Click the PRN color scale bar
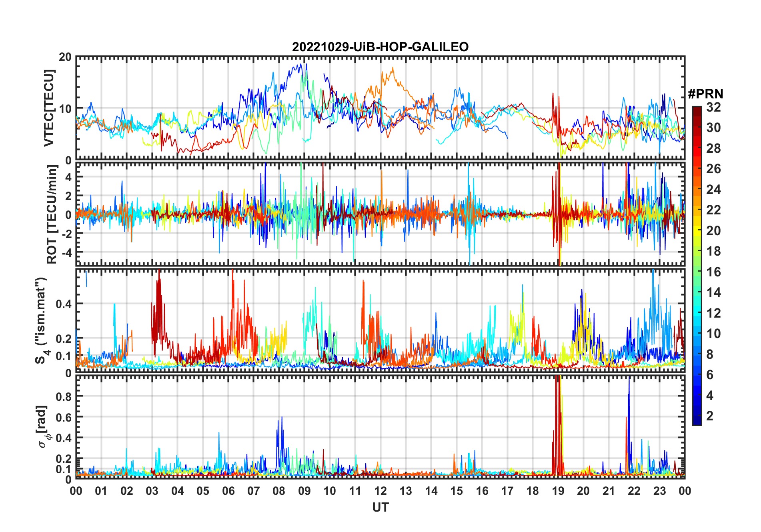 (697, 266)
